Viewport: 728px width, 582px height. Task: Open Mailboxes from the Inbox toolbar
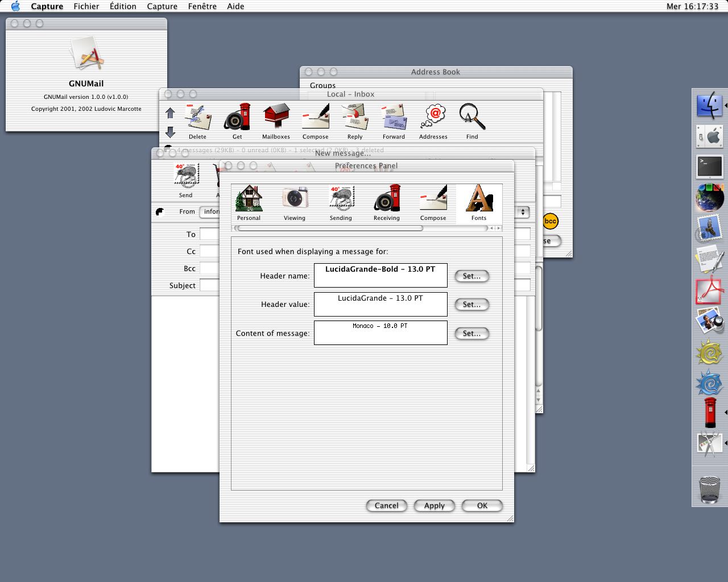276,120
